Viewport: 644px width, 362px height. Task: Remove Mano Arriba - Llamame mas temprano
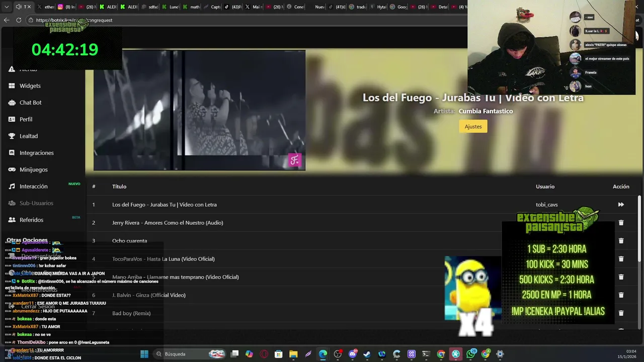click(x=621, y=277)
